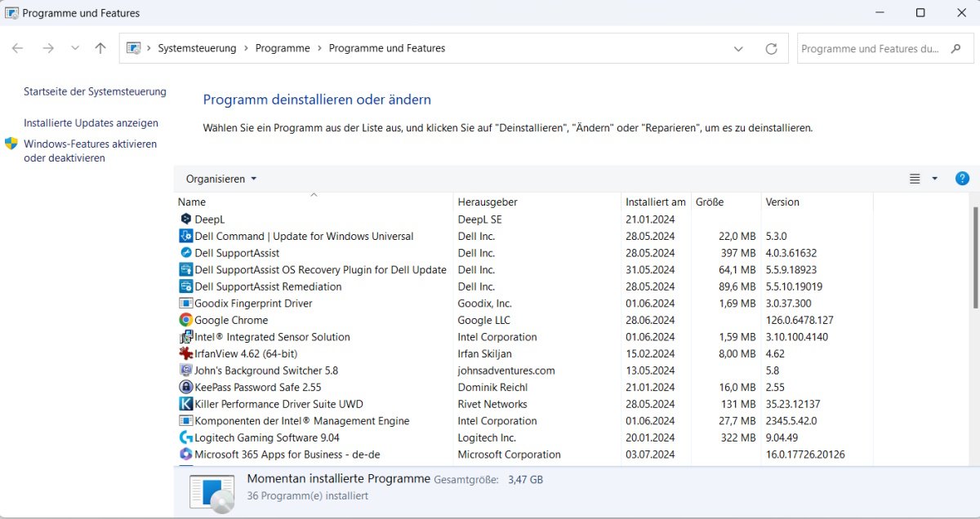
Task: Click the KeePass Password Safe lock icon
Action: [185, 388]
